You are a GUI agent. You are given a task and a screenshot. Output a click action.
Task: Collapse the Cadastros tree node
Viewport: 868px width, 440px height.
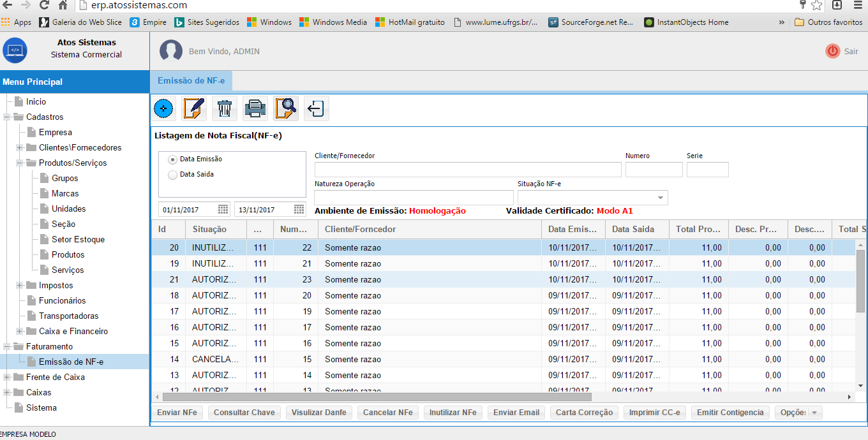pyautogui.click(x=7, y=117)
